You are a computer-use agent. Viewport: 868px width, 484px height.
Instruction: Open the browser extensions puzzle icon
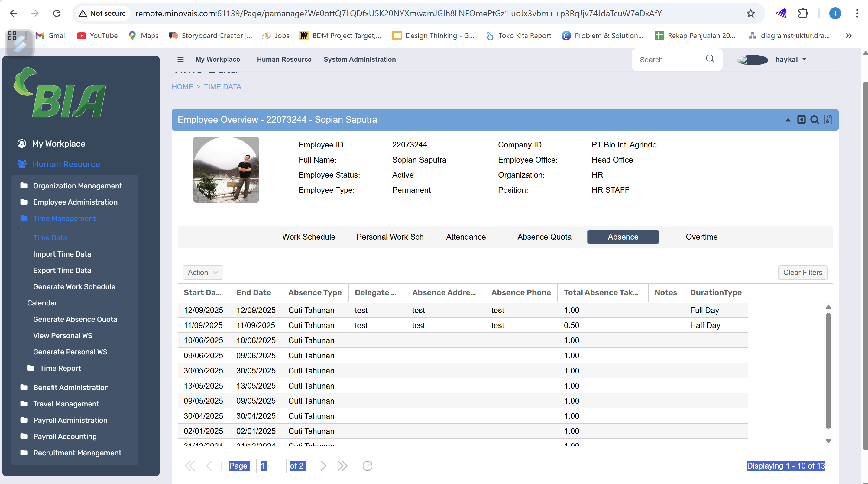pyautogui.click(x=803, y=13)
